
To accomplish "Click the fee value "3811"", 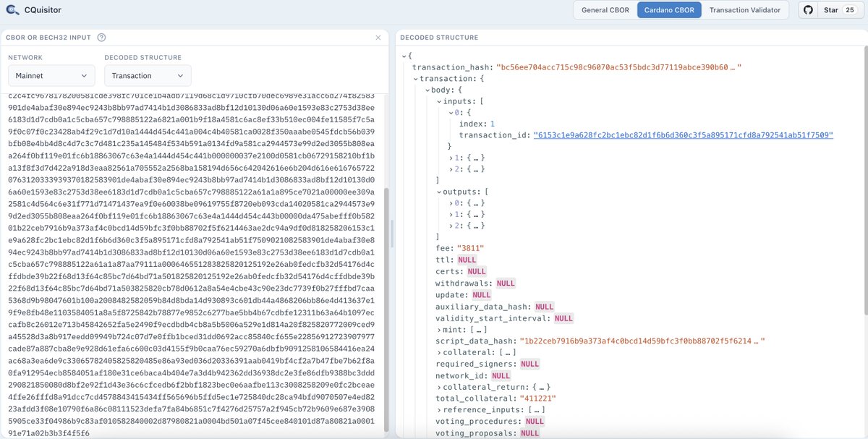I will click(469, 248).
